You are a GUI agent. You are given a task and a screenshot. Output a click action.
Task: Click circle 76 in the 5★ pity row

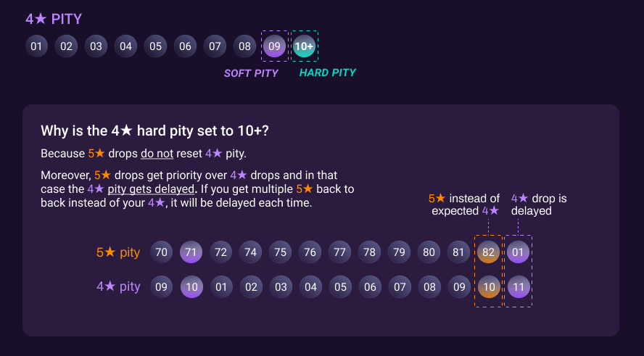coord(310,252)
